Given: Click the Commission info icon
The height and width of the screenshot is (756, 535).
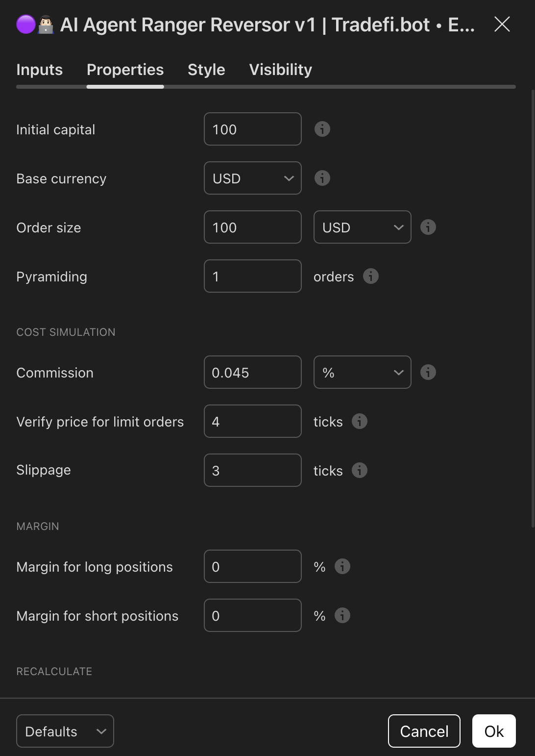Looking at the screenshot, I should pos(428,372).
